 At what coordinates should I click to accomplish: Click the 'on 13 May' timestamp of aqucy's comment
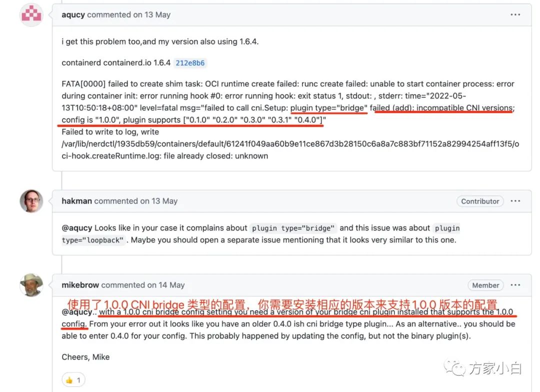click(151, 15)
